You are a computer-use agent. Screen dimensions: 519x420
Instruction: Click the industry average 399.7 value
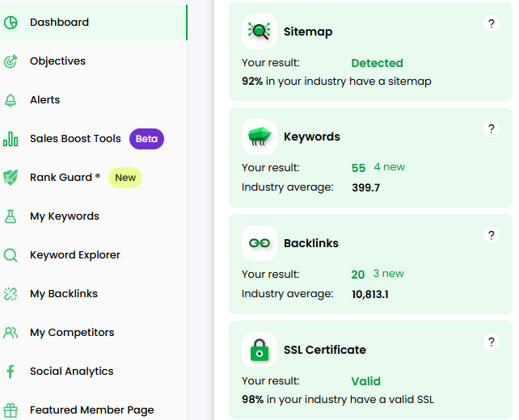point(365,188)
